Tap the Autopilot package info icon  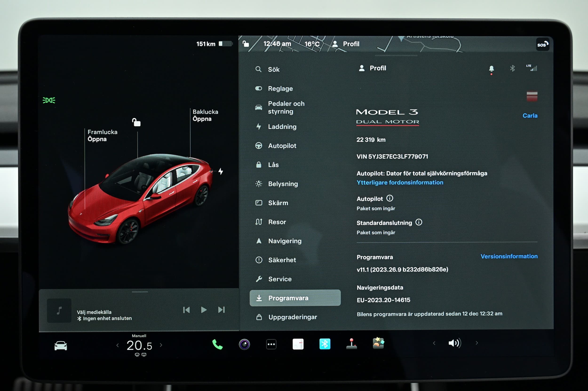click(x=389, y=198)
